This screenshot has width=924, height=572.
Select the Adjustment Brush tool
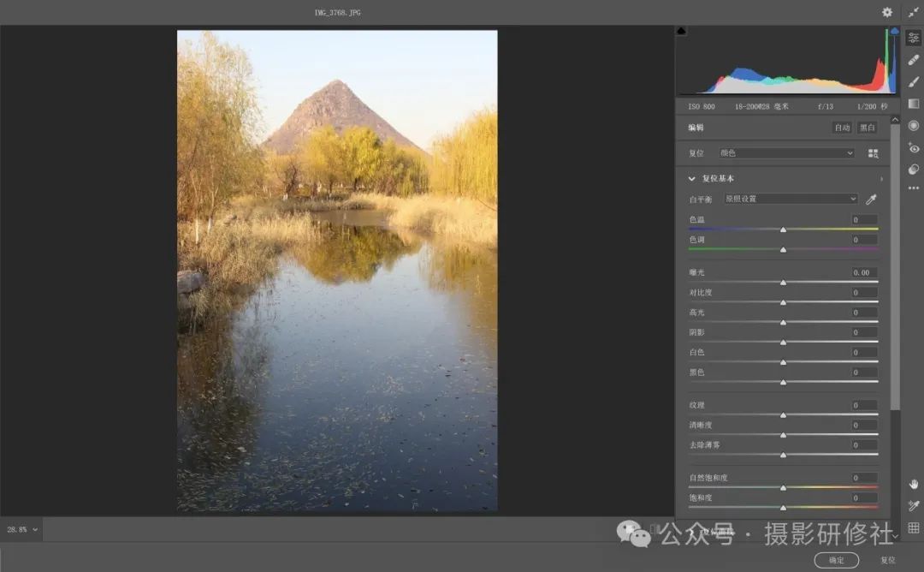coord(914,82)
